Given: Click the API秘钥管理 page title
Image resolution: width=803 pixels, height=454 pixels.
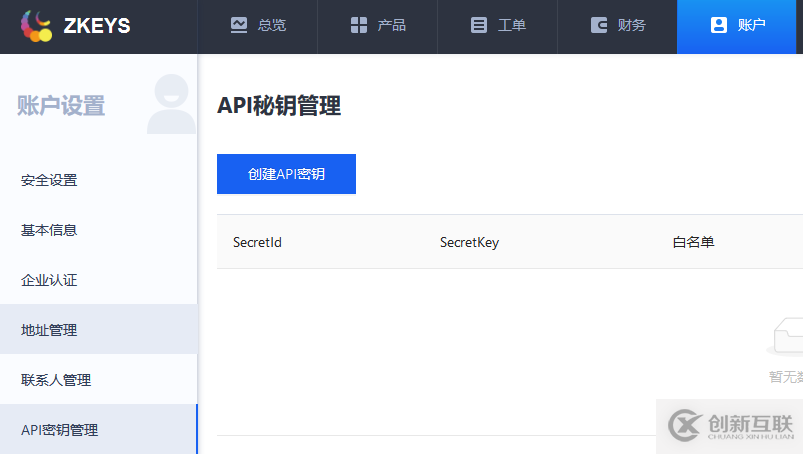Looking at the screenshot, I should [x=279, y=106].
